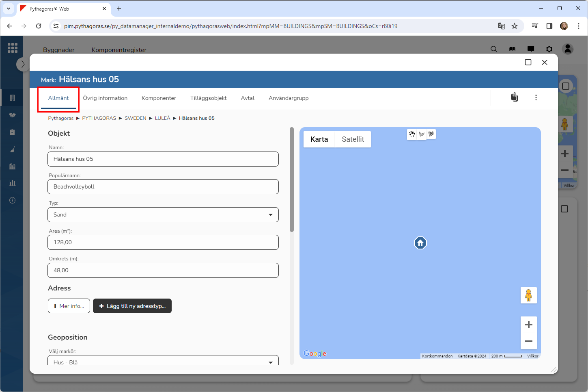Activate the draw polygon map tool
Viewport: 588px width, 392px height.
tap(422, 134)
